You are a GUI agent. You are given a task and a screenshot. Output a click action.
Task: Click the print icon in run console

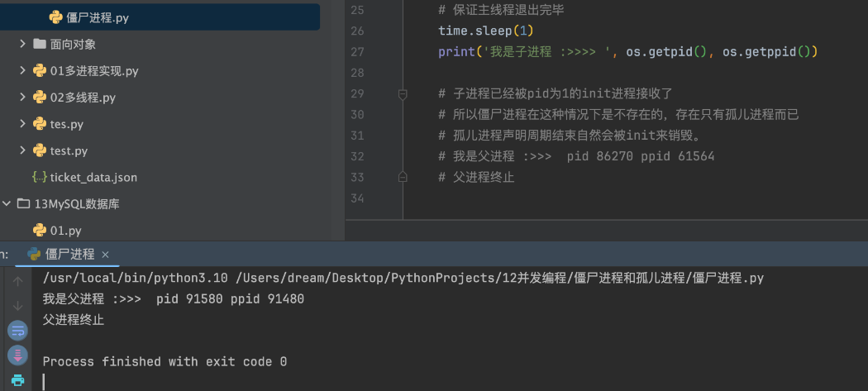[17, 380]
